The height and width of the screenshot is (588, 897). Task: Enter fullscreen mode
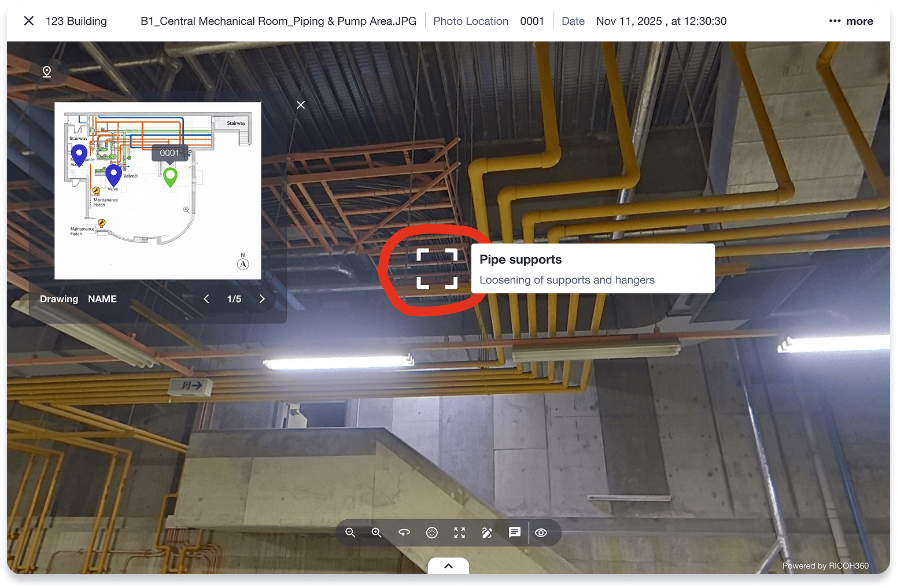tap(459, 532)
